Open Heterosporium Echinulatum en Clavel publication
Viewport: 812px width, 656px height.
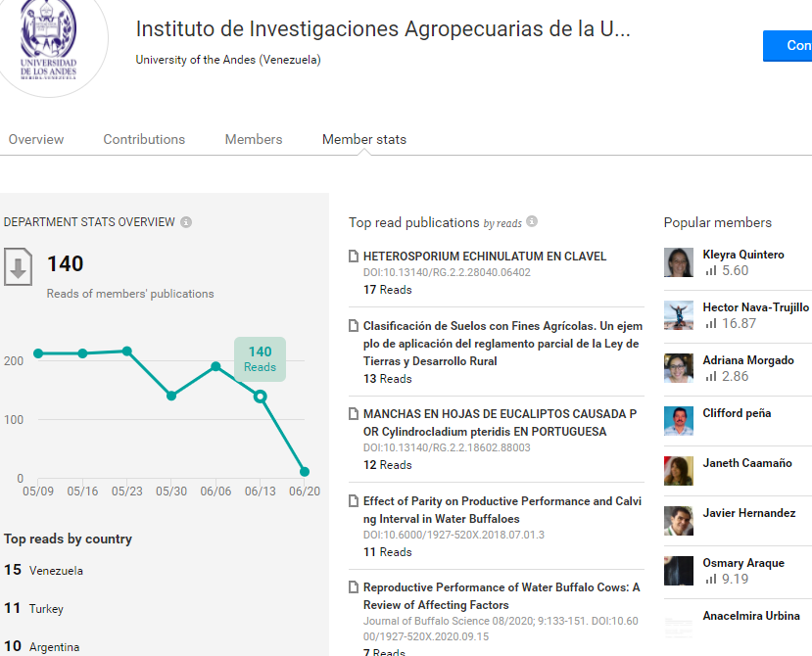click(485, 257)
